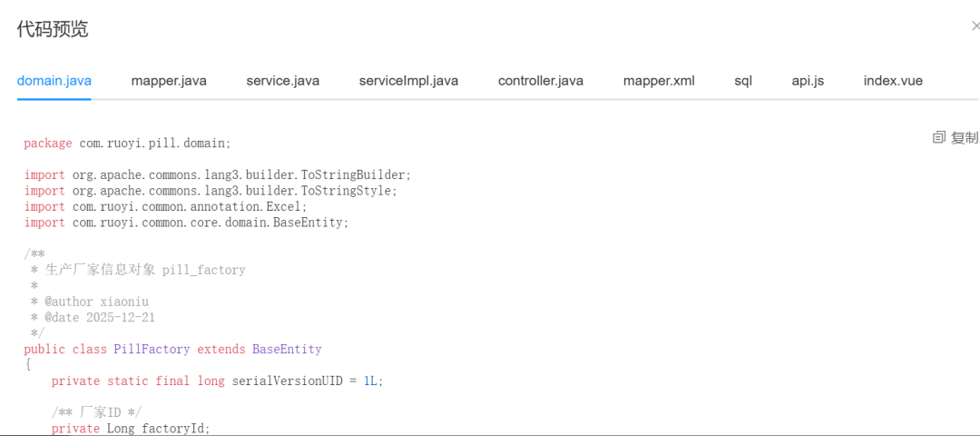The height and width of the screenshot is (436, 980).
Task: Open the sql tab
Action: [743, 81]
